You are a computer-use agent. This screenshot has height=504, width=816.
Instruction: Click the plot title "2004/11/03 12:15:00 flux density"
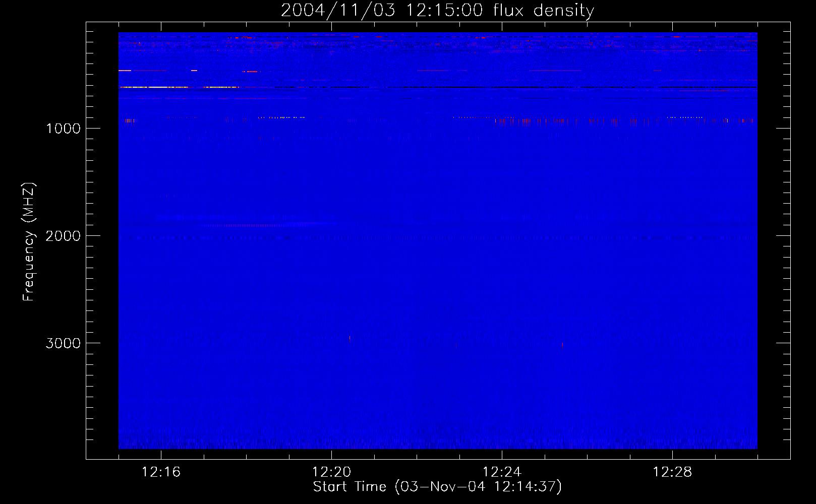tap(437, 11)
